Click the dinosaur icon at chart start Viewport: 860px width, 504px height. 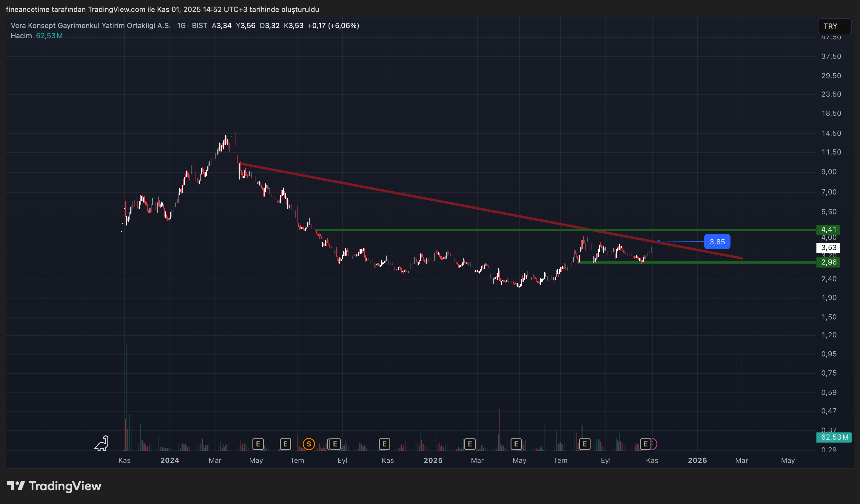(x=102, y=443)
